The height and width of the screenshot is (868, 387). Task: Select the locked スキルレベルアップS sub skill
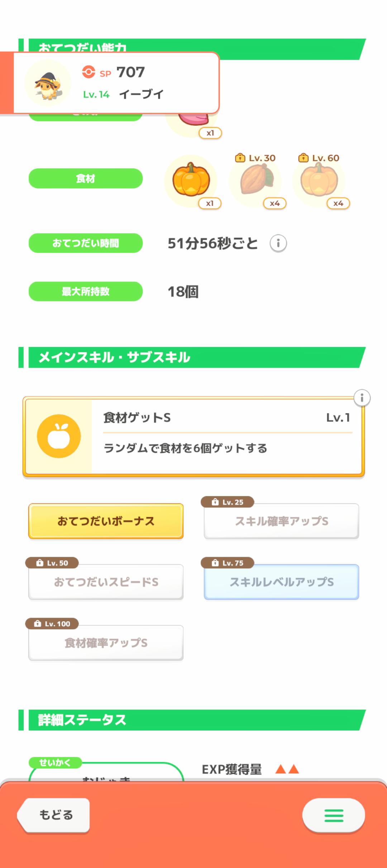pos(281,582)
